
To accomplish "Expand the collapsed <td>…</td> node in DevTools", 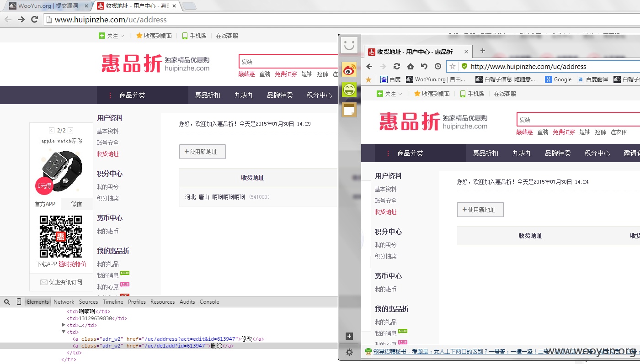I will click(x=64, y=325).
